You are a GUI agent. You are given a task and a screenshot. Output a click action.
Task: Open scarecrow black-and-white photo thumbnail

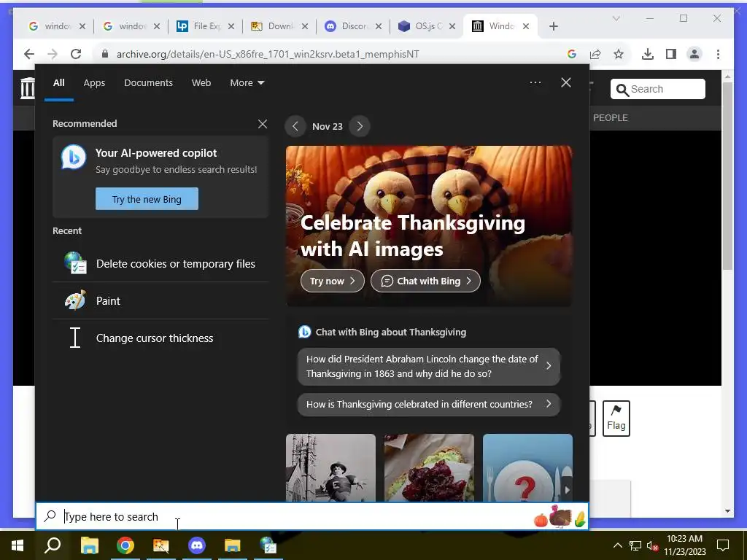[x=330, y=467]
